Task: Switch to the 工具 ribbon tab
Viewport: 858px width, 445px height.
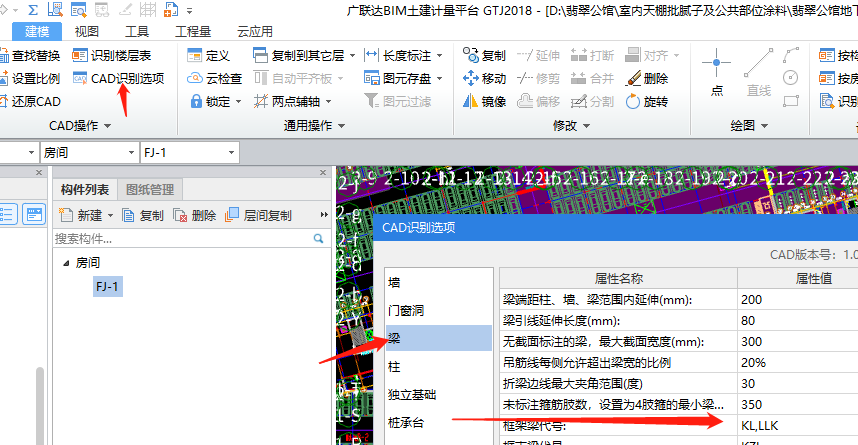Action: tap(136, 31)
